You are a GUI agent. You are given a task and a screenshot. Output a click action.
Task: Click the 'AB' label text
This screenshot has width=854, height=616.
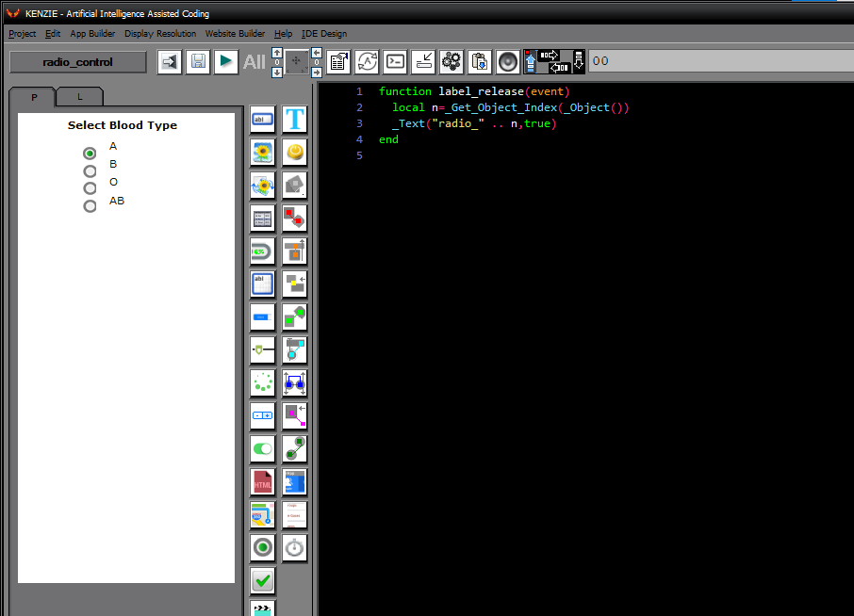(x=117, y=201)
